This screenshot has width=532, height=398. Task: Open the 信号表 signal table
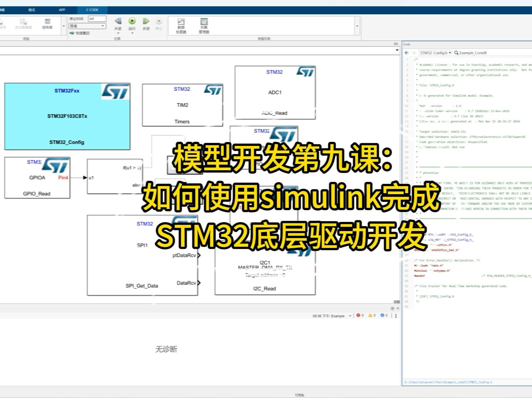[x=47, y=24]
